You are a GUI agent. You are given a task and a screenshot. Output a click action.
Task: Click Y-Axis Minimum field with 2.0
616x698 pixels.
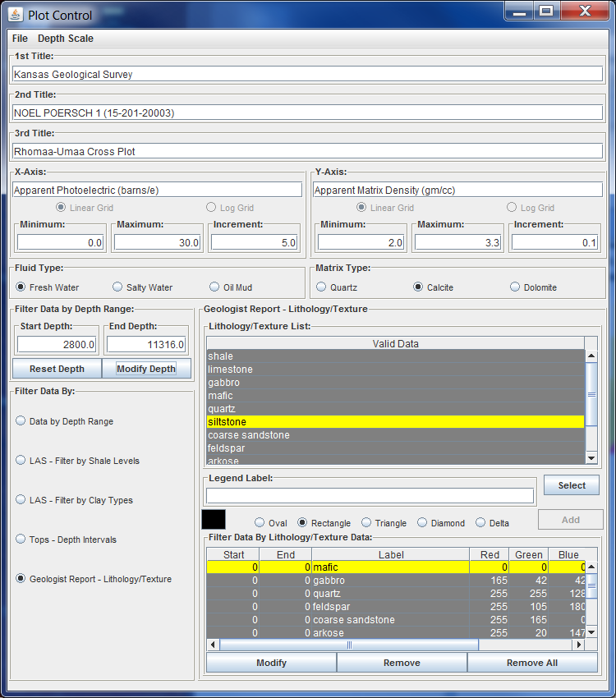361,242
